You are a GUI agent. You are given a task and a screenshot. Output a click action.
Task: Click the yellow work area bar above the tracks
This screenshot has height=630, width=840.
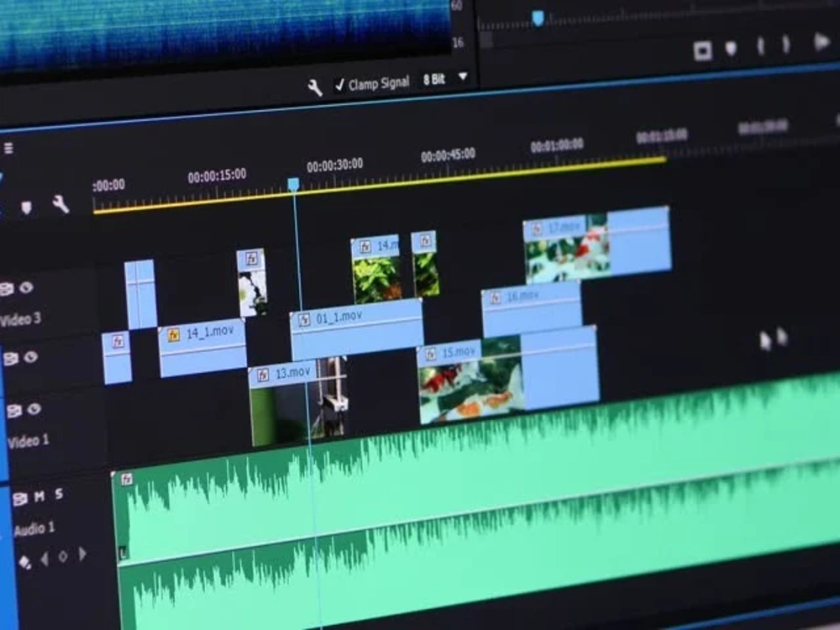pyautogui.click(x=380, y=186)
